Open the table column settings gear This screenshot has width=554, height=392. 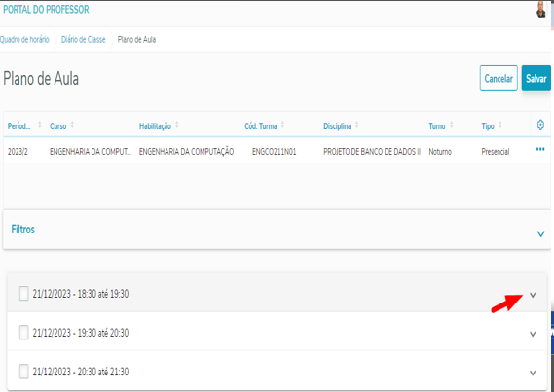pyautogui.click(x=540, y=125)
